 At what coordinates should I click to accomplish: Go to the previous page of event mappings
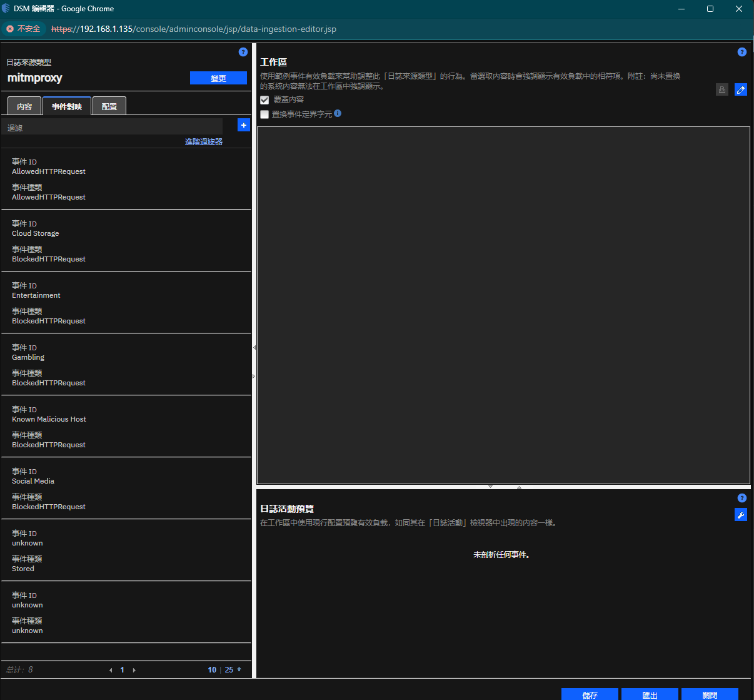pos(111,670)
